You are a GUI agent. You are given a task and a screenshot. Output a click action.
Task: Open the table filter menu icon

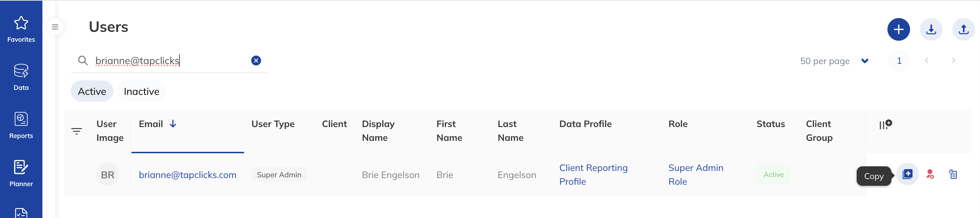(76, 132)
